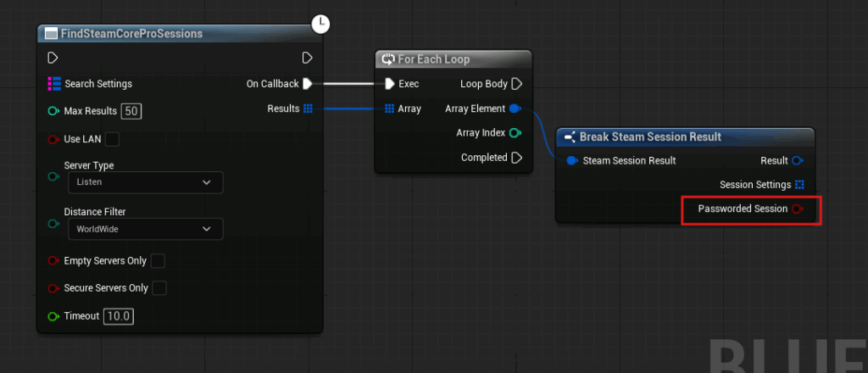
Task: Click the Passworded Session boolean pin
Action: (798, 209)
